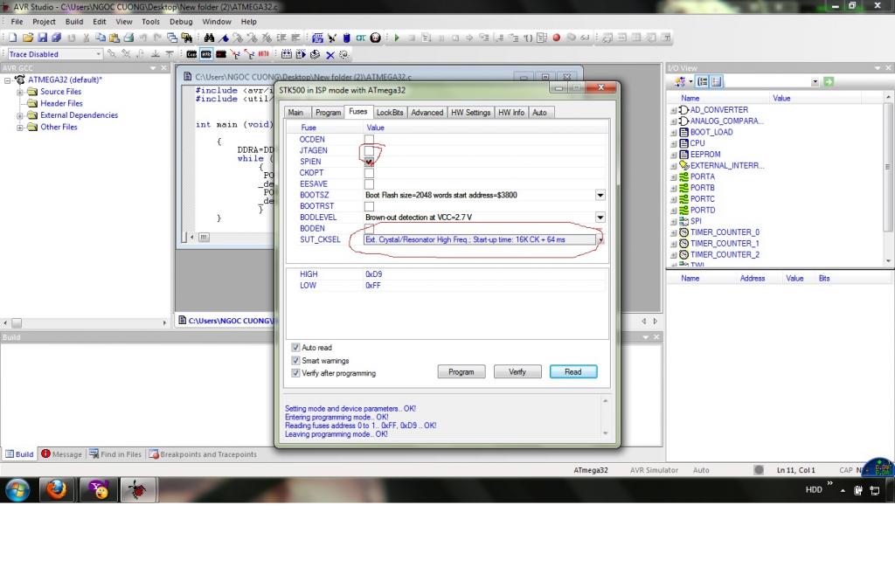Toggle the SPIEN fuse checkbox
Viewport: 895px width, 588px height.
pyautogui.click(x=370, y=162)
